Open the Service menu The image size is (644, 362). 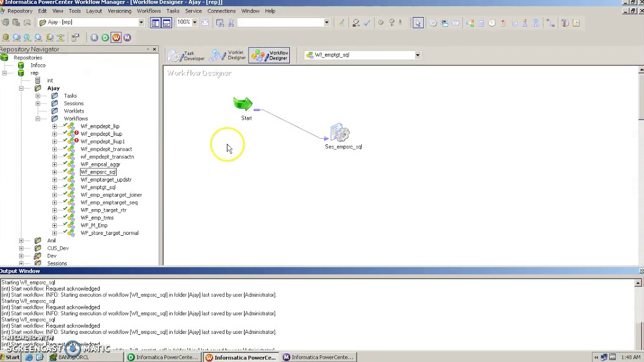[193, 11]
